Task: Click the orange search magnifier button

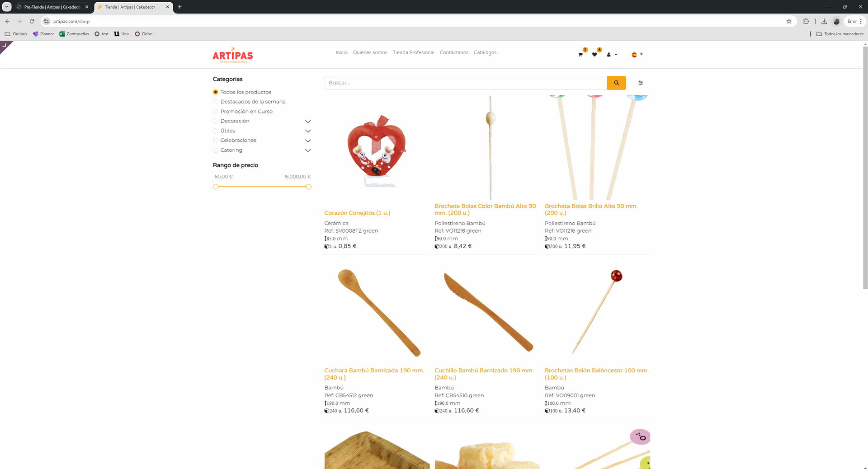Action: pyautogui.click(x=616, y=83)
